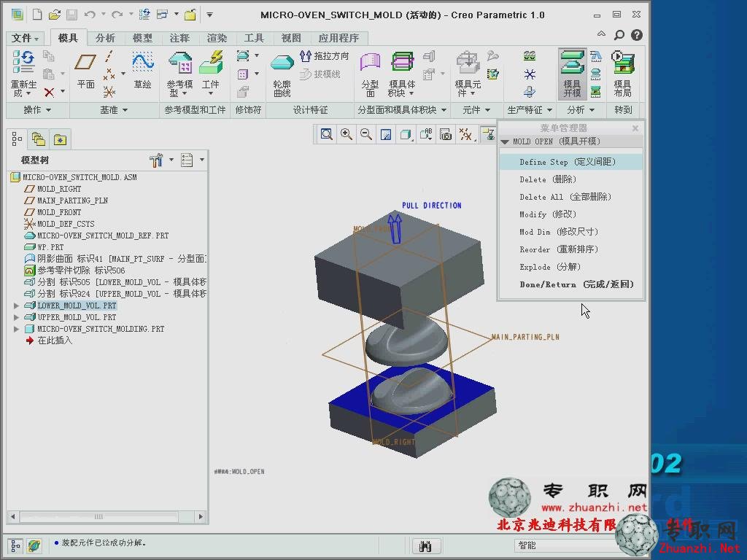Open the smart (智能) selection filter dropdown
747x560 pixels.
[565, 545]
